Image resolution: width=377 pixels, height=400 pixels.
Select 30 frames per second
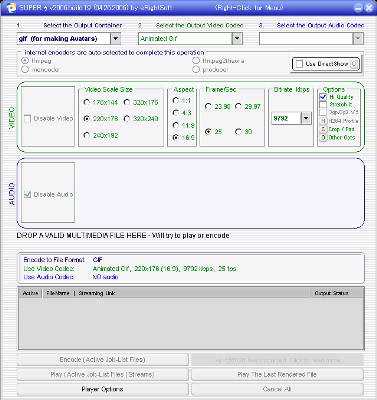(x=238, y=132)
